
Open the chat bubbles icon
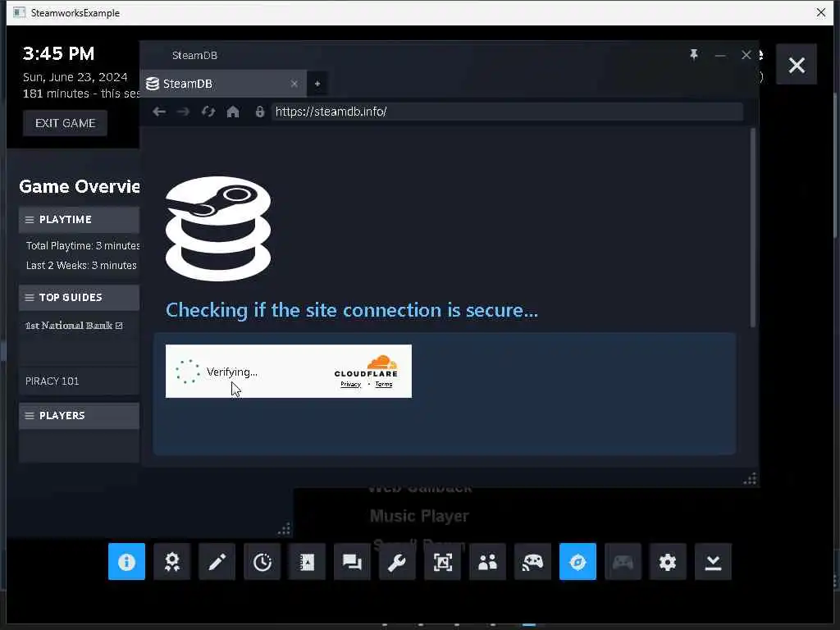[352, 561]
